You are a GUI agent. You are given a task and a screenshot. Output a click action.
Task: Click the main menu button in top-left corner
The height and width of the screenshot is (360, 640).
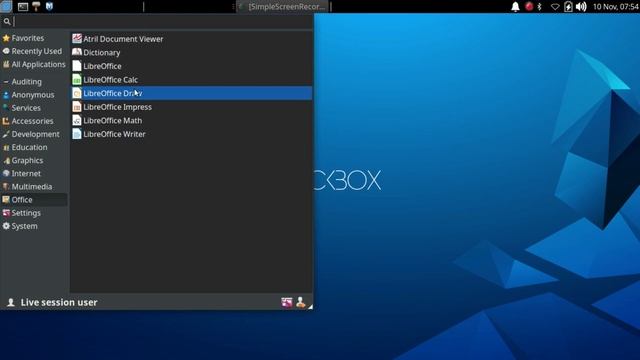(x=6, y=6)
